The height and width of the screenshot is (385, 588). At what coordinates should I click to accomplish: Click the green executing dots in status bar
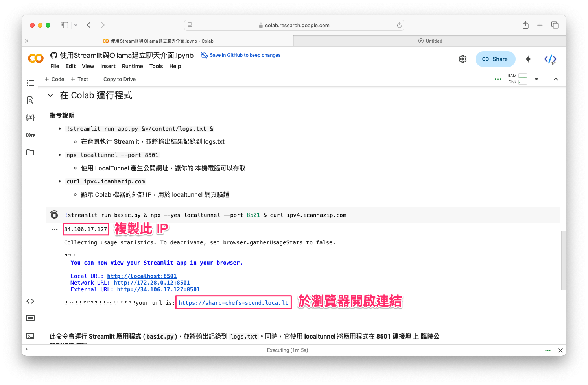(x=548, y=350)
